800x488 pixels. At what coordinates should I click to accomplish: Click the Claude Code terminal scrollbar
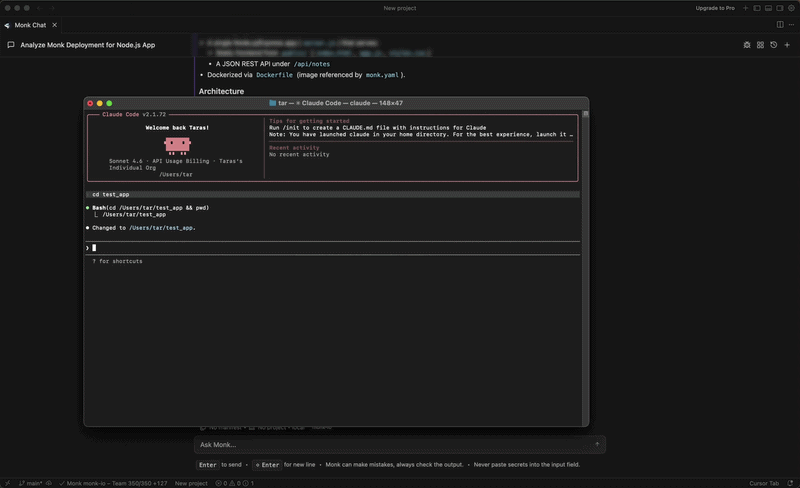tap(586, 267)
